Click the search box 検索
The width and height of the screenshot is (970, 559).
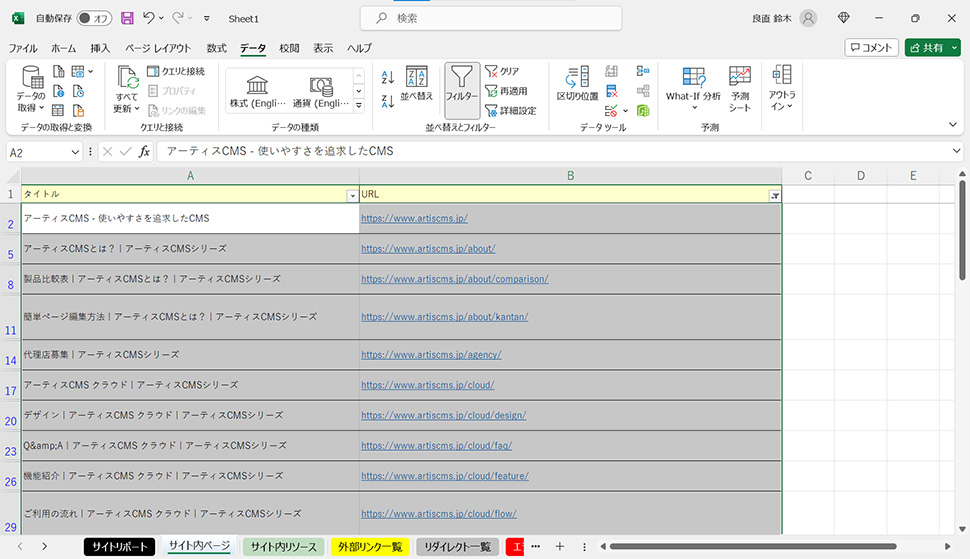pyautogui.click(x=491, y=19)
